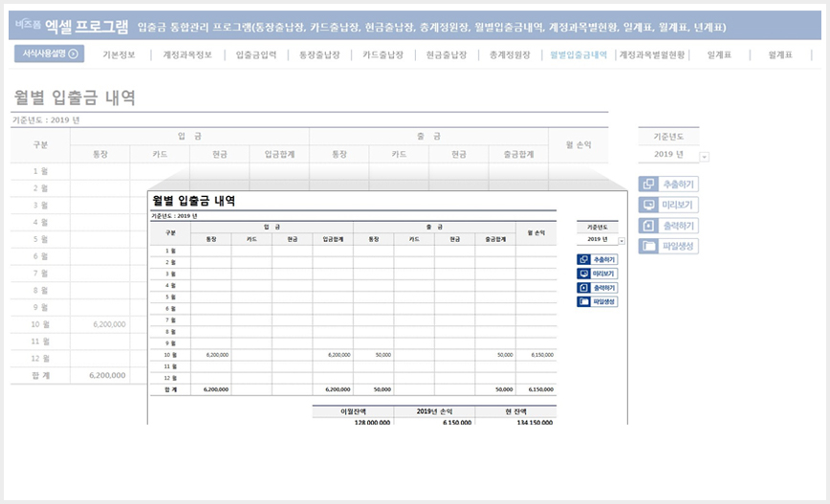The height and width of the screenshot is (504, 830).
Task: Switch to the 기본정보 tab
Action: [x=120, y=55]
